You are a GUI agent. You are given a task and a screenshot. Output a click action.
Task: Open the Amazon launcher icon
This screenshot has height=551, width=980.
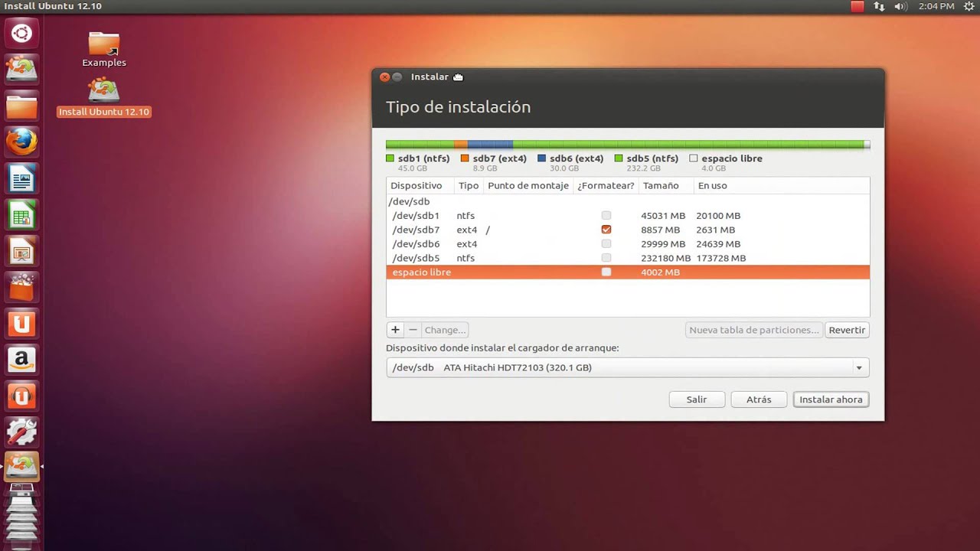coord(21,360)
